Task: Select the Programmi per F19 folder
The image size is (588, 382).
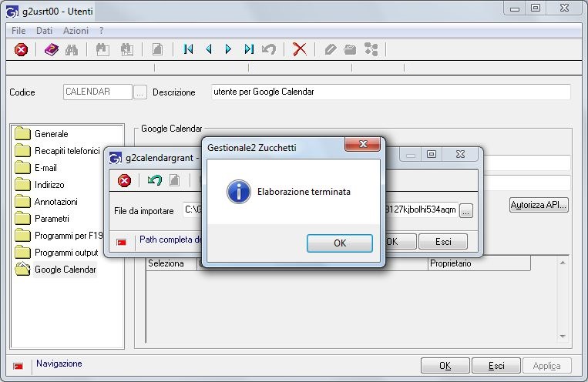Action: tap(59, 236)
